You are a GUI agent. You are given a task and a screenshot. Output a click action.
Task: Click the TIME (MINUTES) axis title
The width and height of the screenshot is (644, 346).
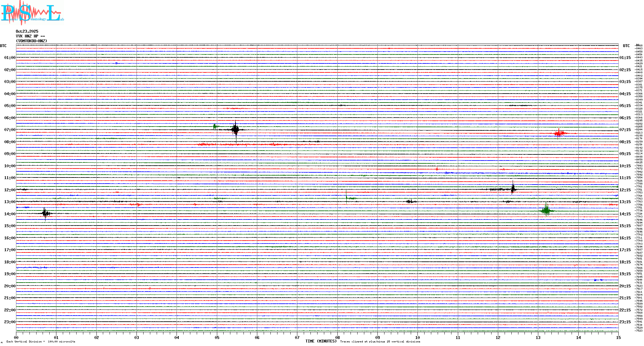(x=321, y=341)
